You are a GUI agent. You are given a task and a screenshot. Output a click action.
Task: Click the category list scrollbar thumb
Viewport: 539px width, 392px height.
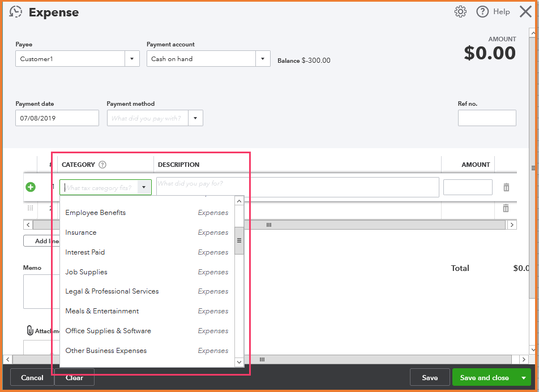click(239, 240)
